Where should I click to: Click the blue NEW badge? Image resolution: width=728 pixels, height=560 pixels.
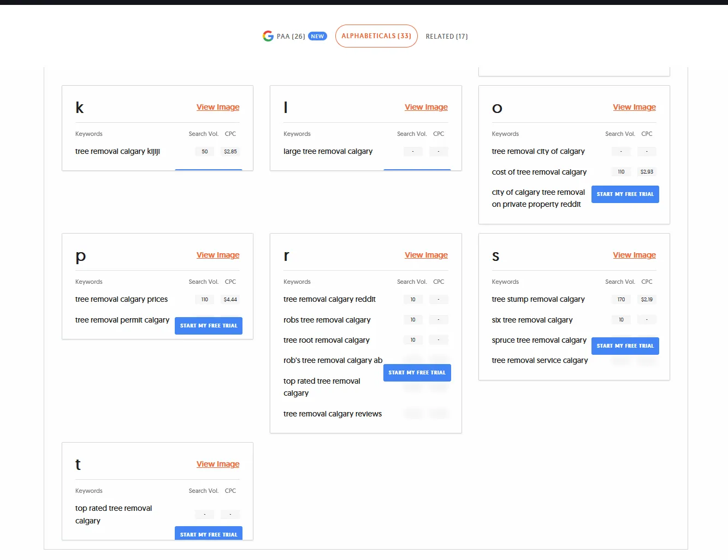(317, 37)
